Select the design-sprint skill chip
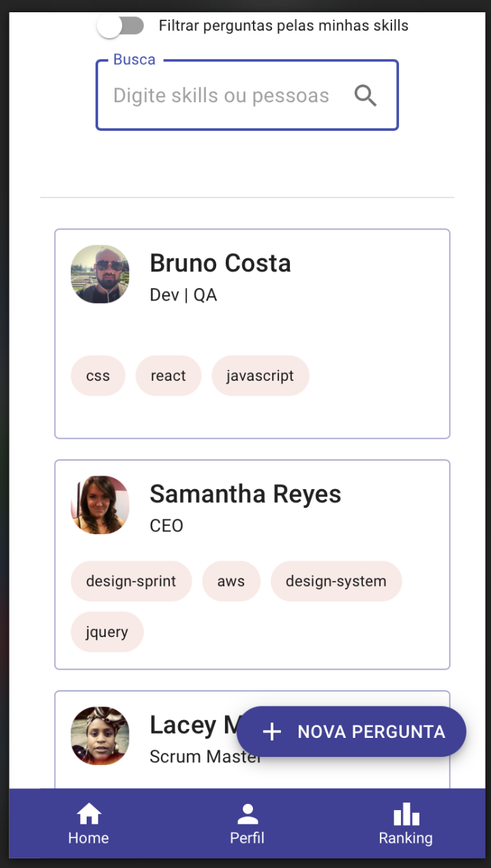The image size is (491, 868). point(131,581)
